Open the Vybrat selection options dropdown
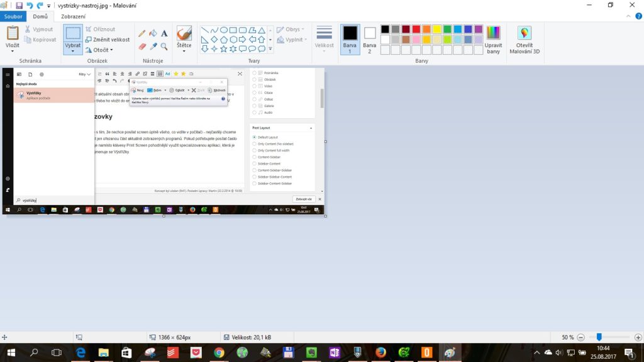Screen dimensions: 644x362 pyautogui.click(x=73, y=52)
